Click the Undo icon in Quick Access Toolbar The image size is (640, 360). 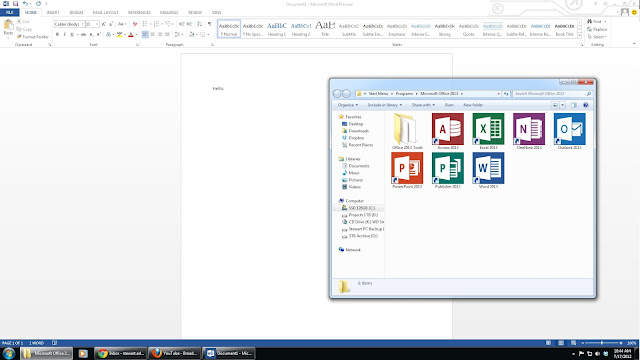click(25, 4)
